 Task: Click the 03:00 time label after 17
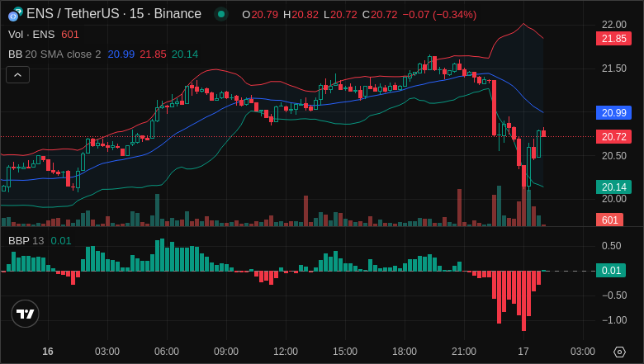[583, 352]
